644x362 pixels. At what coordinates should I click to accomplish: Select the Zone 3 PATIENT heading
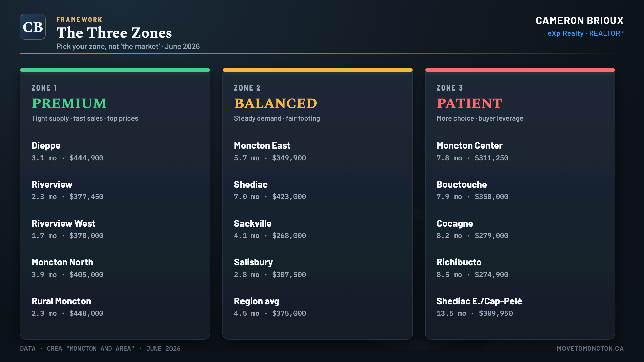[x=469, y=103]
